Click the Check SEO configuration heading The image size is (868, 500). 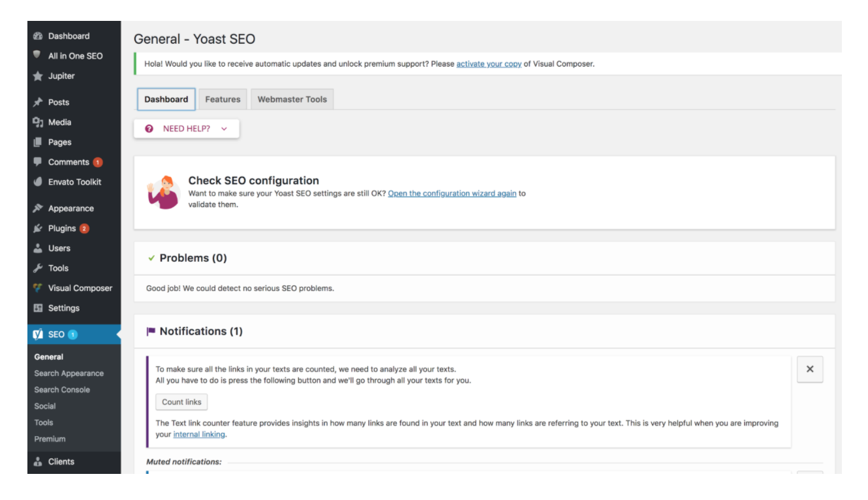254,181
